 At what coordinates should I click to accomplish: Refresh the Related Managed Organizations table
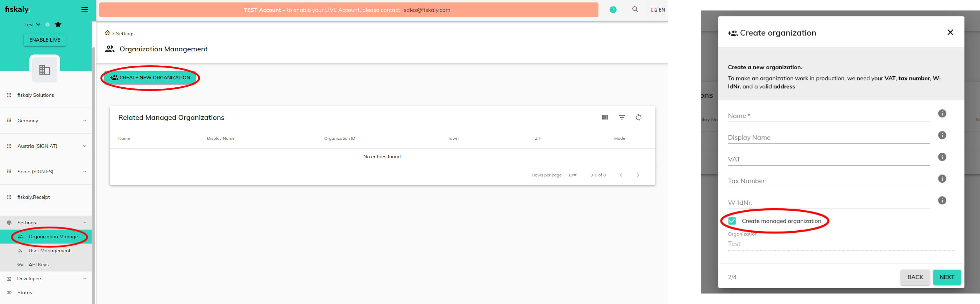click(638, 117)
